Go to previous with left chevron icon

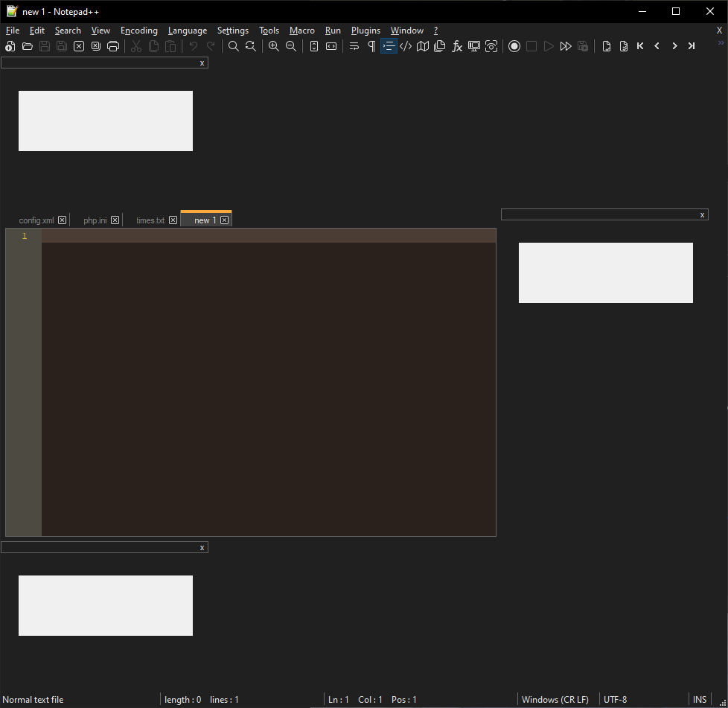click(657, 46)
